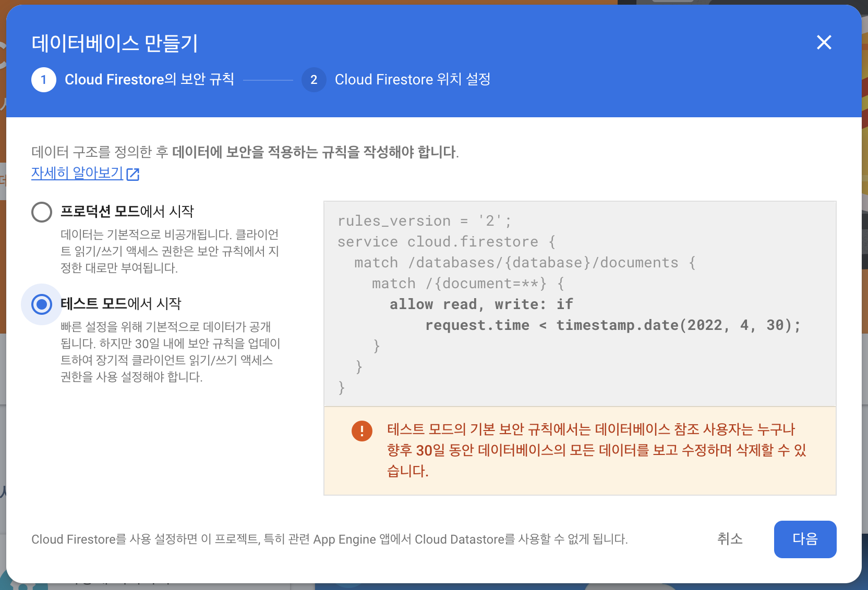Click the 테스트 모드 warning message text
868x590 pixels.
(x=597, y=450)
